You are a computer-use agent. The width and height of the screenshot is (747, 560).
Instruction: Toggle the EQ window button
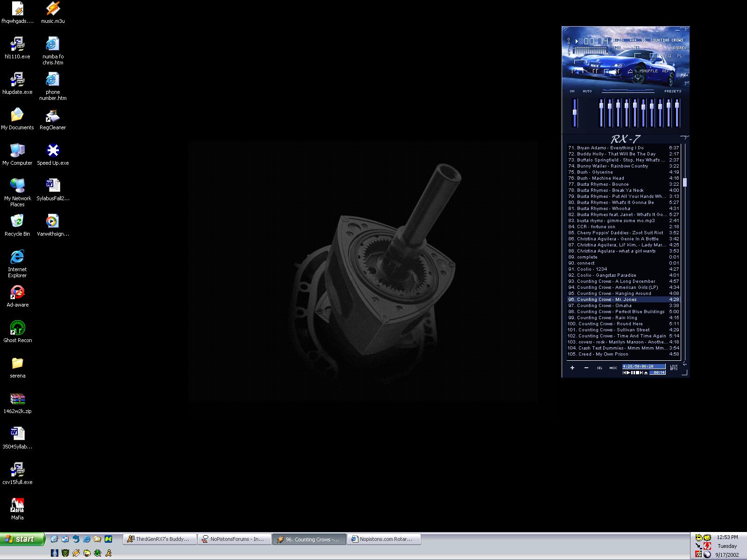(668, 56)
